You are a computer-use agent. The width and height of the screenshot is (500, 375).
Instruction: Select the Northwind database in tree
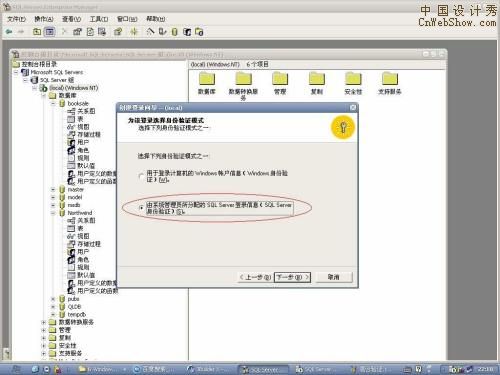(80, 213)
